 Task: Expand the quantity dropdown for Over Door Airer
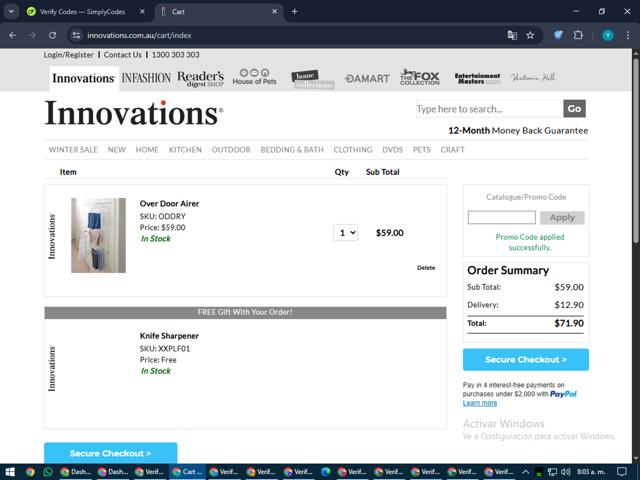pyautogui.click(x=345, y=233)
